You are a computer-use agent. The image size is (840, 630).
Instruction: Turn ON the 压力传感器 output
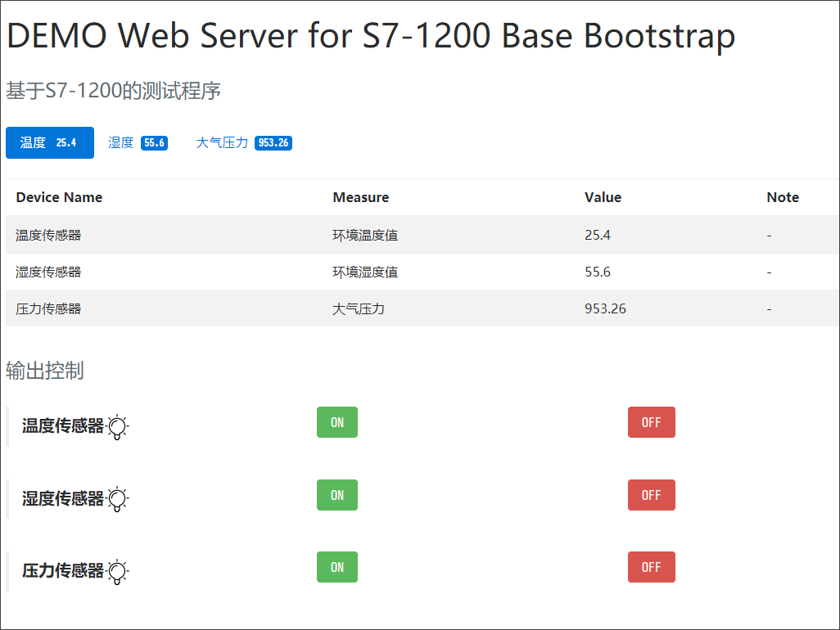(x=337, y=567)
